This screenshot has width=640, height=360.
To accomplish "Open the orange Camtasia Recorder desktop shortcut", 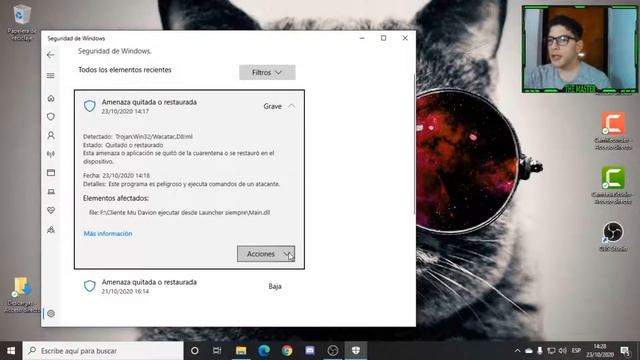I will 613,131.
